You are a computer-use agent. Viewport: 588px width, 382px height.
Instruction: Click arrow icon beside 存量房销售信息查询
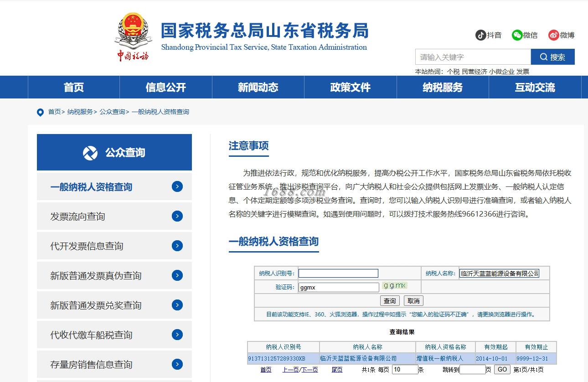[177, 364]
